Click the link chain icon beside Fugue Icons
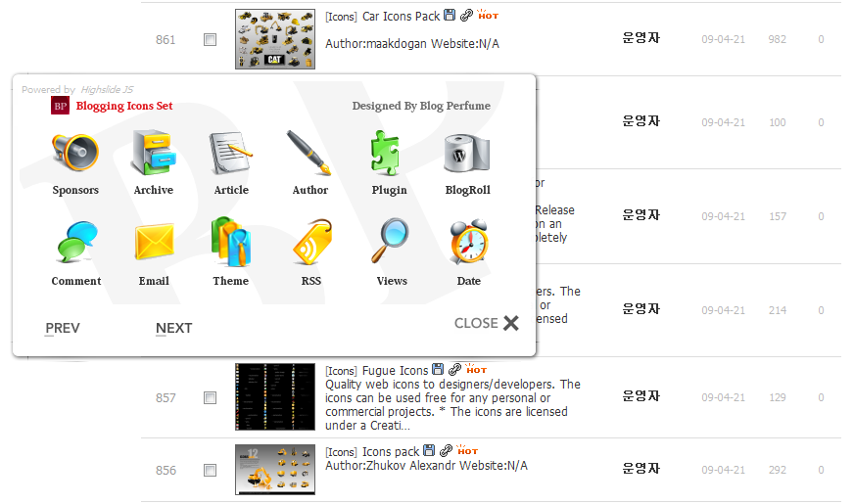Viewport: 854px width, 504px height. point(454,370)
